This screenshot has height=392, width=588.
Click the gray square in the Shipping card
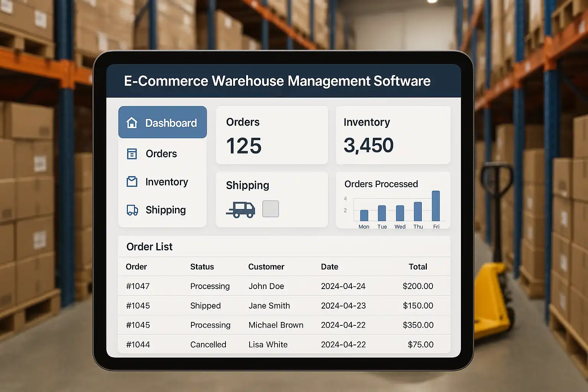271,209
